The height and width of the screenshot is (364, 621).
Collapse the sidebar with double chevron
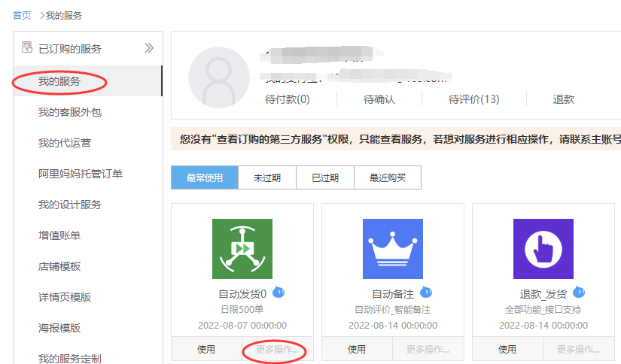click(149, 48)
